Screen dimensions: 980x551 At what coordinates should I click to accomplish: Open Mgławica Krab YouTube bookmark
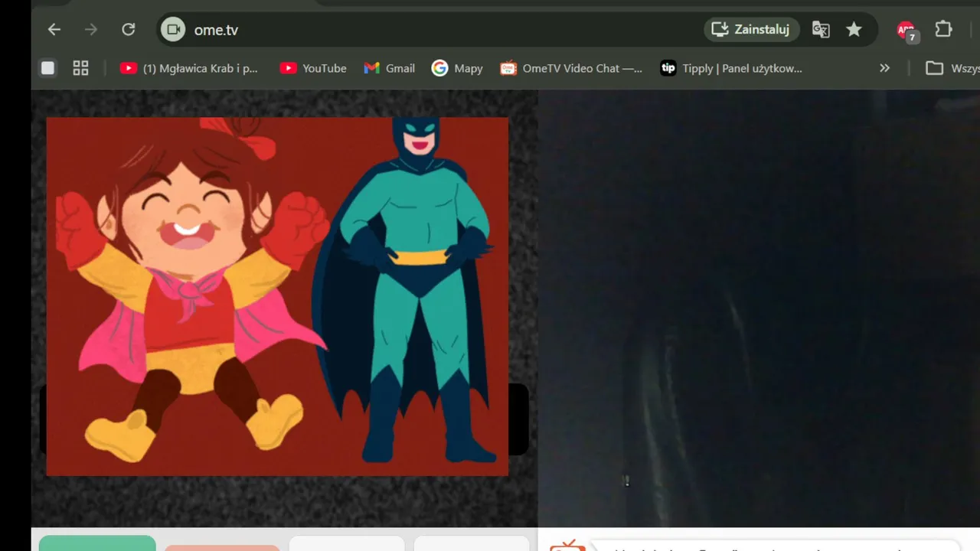189,68
